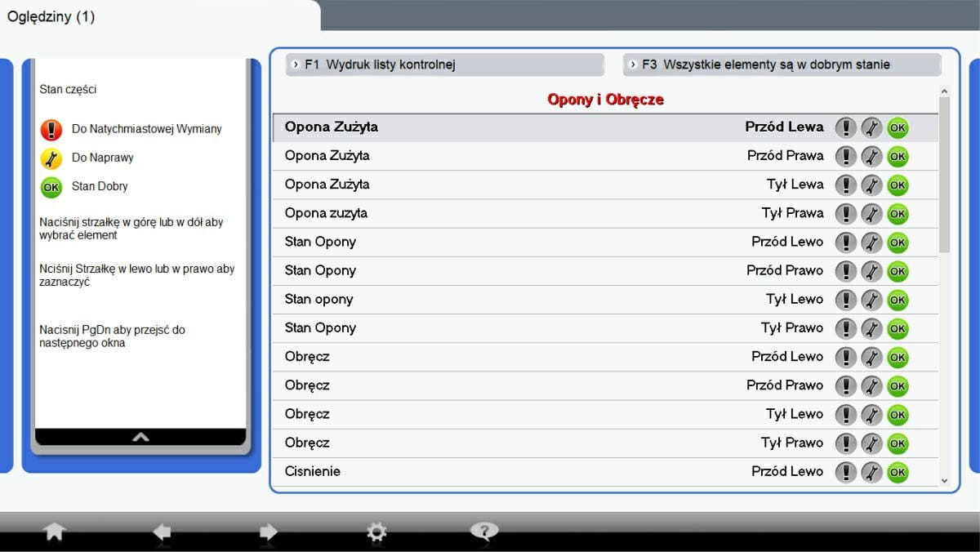Set Stan opony Tył Lewo to OK

click(898, 300)
